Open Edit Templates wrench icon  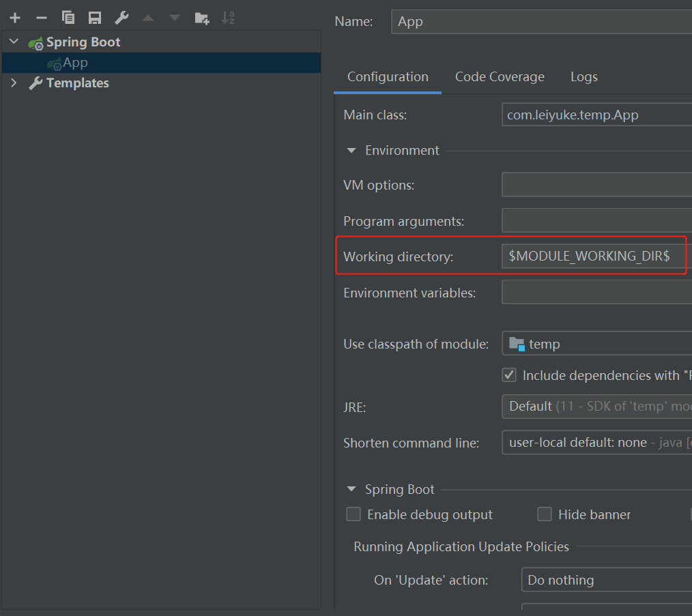[121, 18]
